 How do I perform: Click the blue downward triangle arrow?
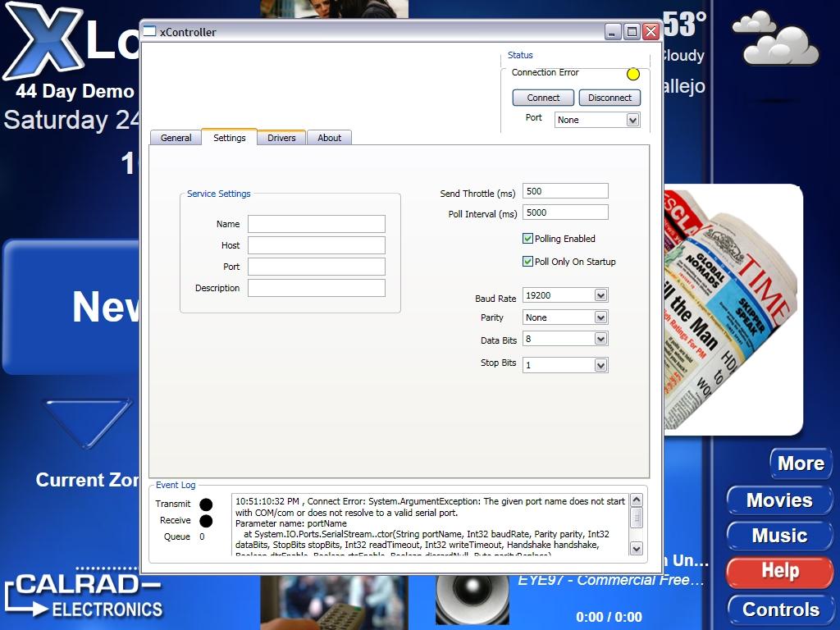coord(86,422)
